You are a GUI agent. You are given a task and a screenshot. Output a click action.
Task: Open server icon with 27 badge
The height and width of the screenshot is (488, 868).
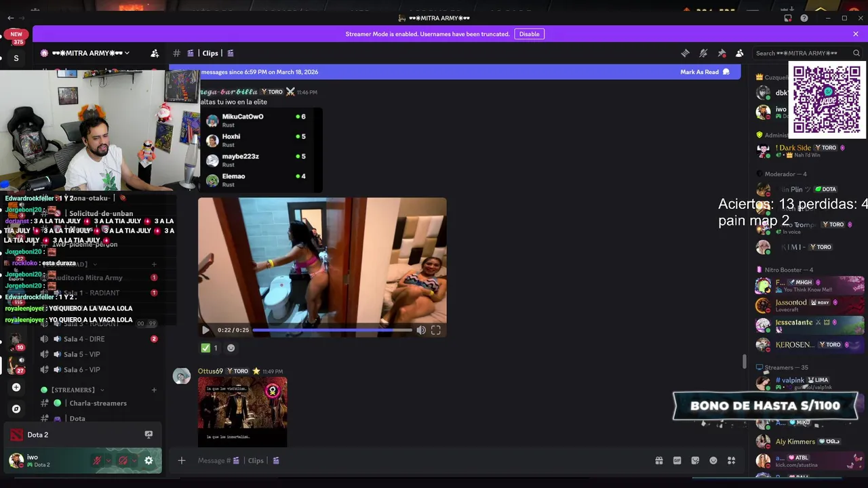coord(15,365)
